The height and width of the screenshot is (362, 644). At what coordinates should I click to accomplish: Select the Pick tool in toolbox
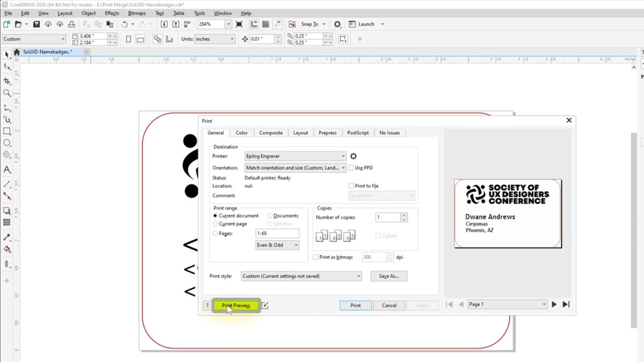pyautogui.click(x=7, y=55)
